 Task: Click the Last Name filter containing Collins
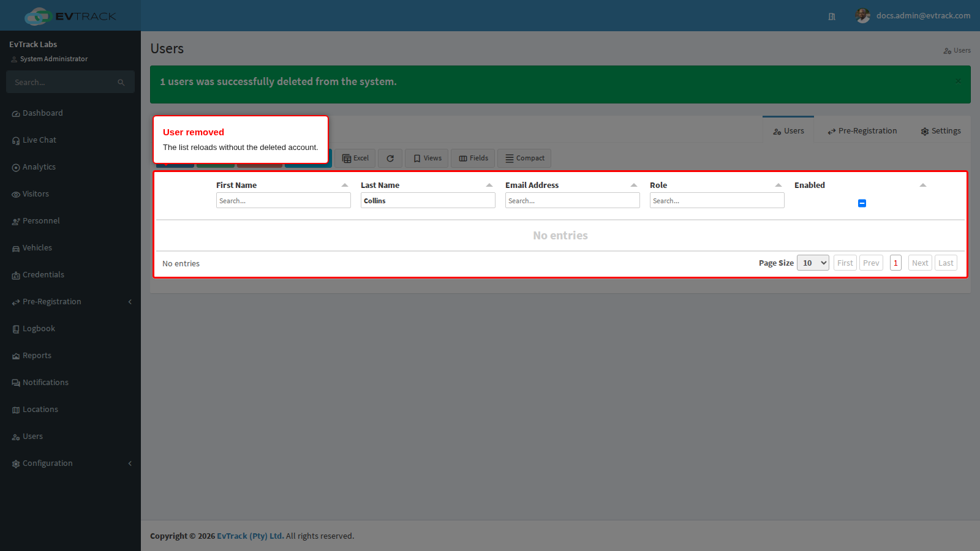[x=428, y=200]
